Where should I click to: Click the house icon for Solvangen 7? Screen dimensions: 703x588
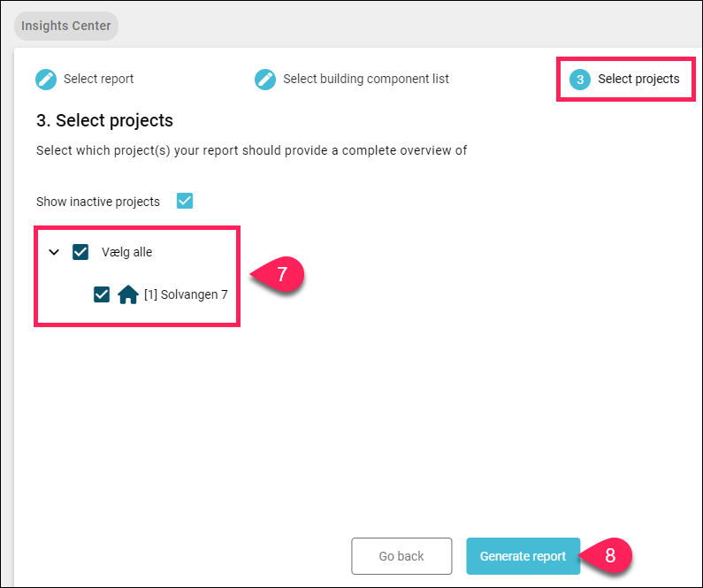127,294
